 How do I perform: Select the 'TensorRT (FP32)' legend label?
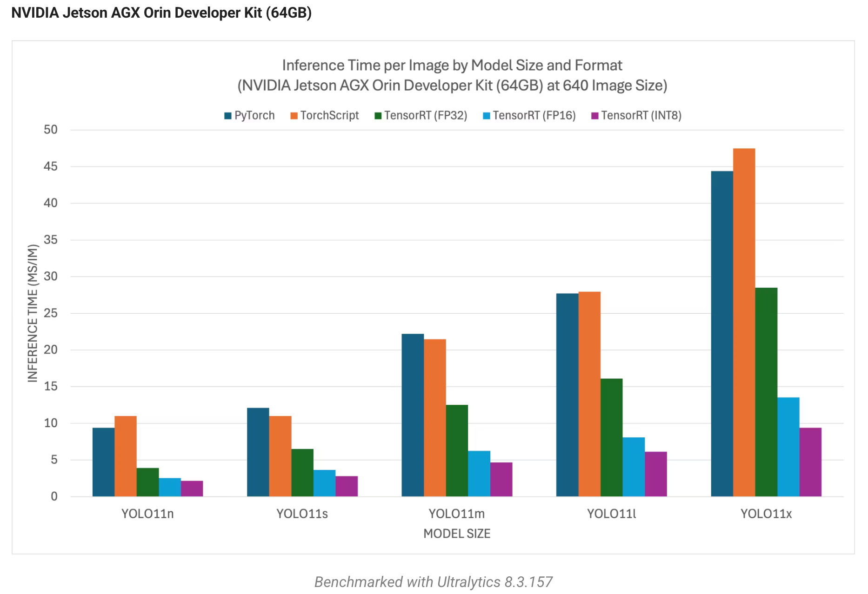[x=426, y=115]
